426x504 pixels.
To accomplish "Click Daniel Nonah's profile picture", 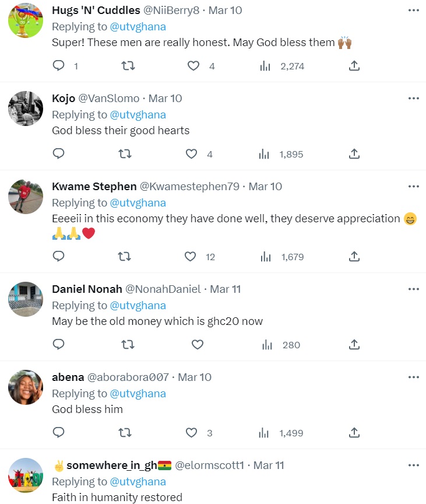I will point(26,299).
